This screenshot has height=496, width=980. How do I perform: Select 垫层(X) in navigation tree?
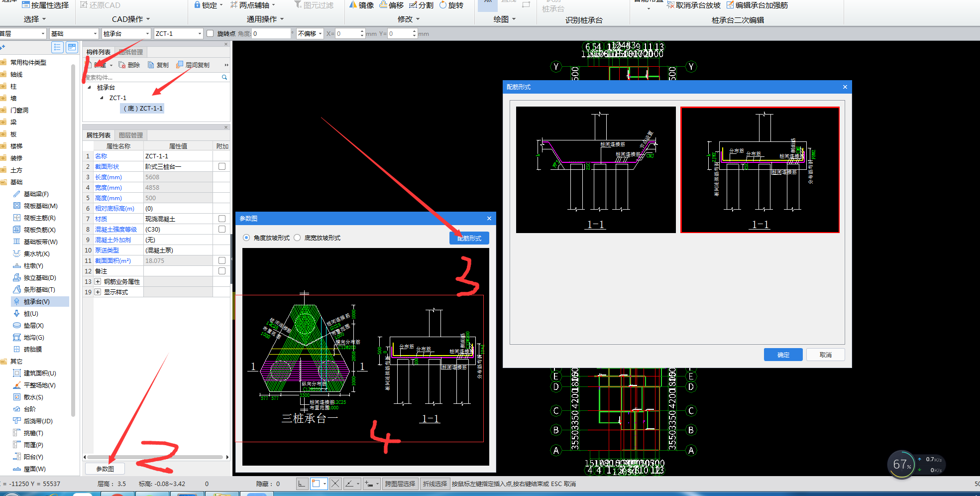(x=28, y=326)
